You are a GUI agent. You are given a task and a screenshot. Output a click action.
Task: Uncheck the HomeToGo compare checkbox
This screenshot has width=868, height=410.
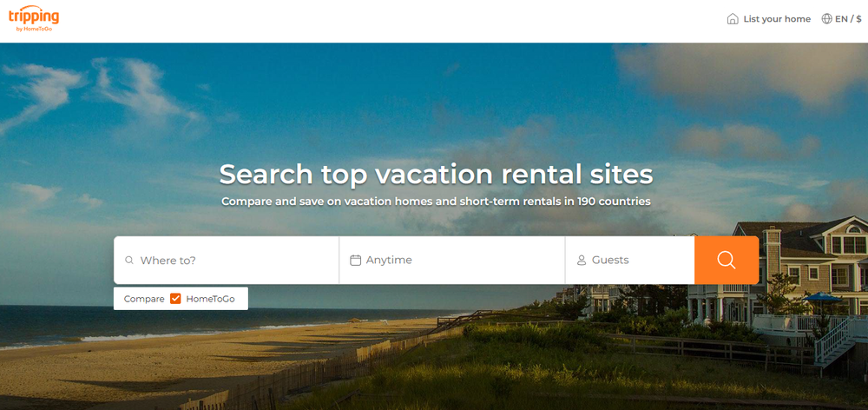click(x=175, y=299)
